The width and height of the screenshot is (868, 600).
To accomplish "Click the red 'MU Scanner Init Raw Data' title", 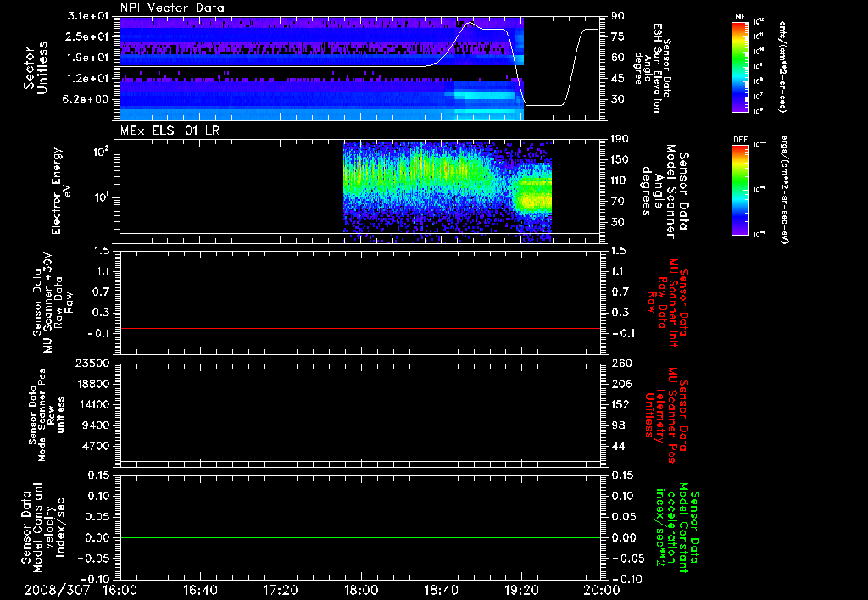I will point(669,303).
